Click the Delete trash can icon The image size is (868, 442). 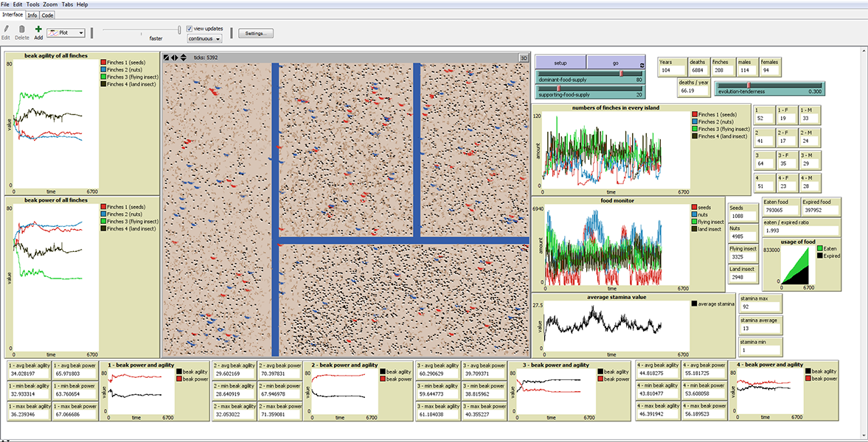pyautogui.click(x=22, y=29)
